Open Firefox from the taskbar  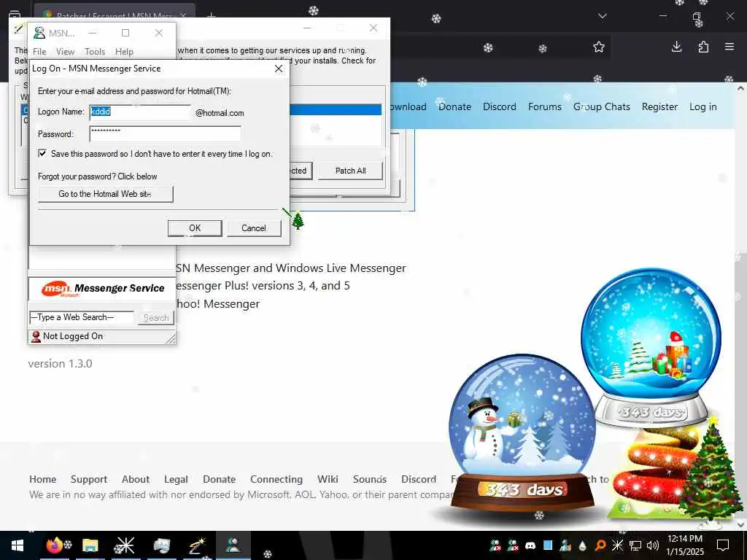(x=55, y=545)
